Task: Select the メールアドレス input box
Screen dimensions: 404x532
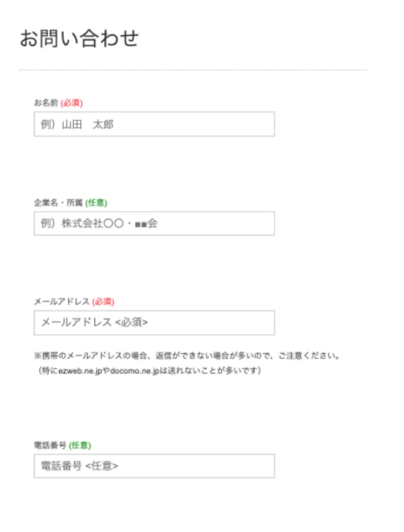Action: 154,323
